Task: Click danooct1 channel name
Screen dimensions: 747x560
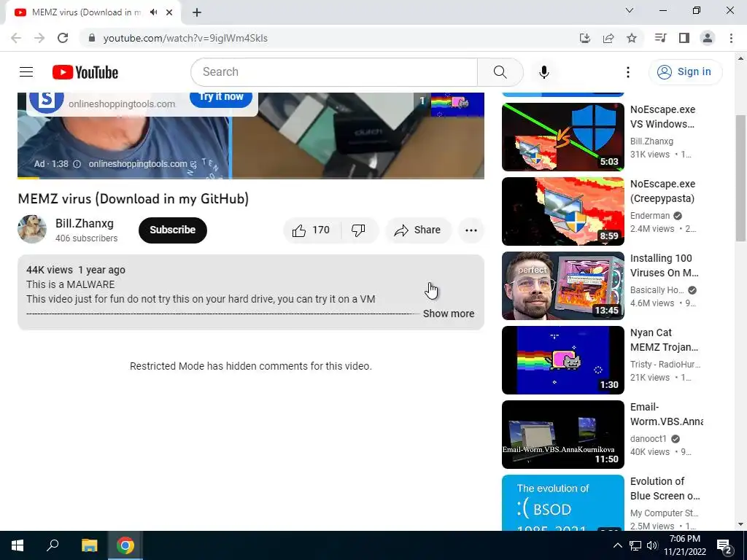Action: (649, 438)
